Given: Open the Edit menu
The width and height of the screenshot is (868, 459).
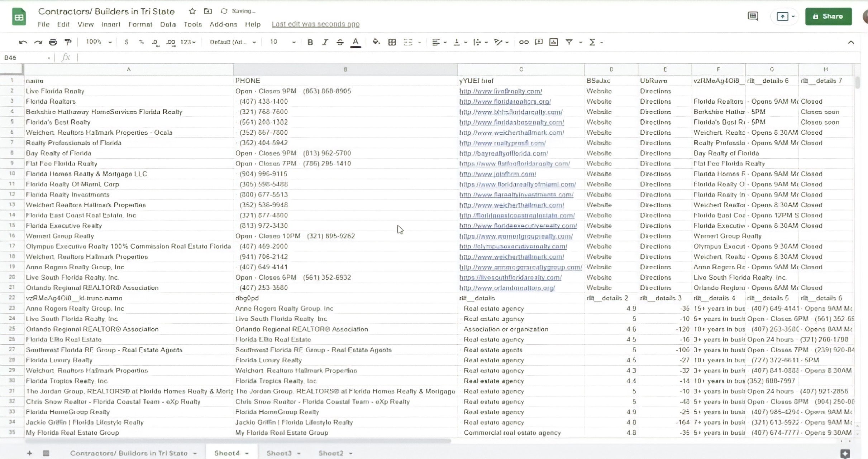Looking at the screenshot, I should pos(63,24).
